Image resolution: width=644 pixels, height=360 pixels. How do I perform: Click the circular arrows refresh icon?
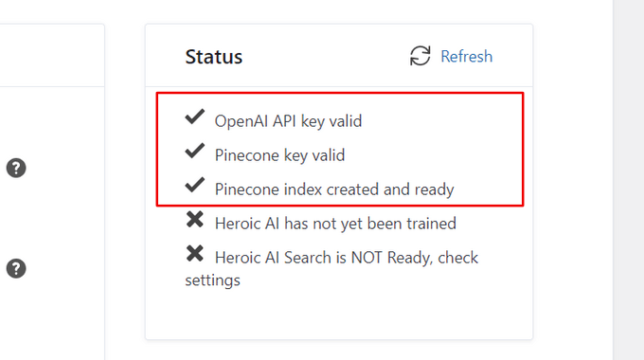coord(420,56)
